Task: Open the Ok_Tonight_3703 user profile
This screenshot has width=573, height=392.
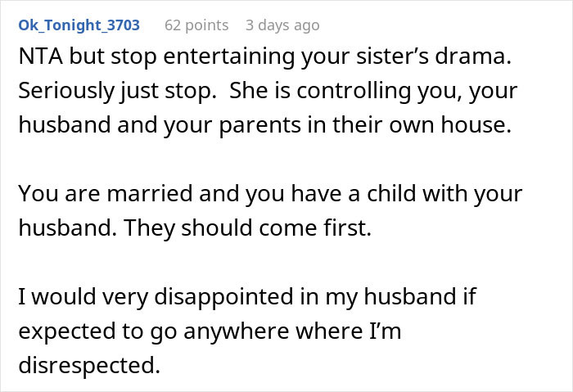Action: click(79, 25)
